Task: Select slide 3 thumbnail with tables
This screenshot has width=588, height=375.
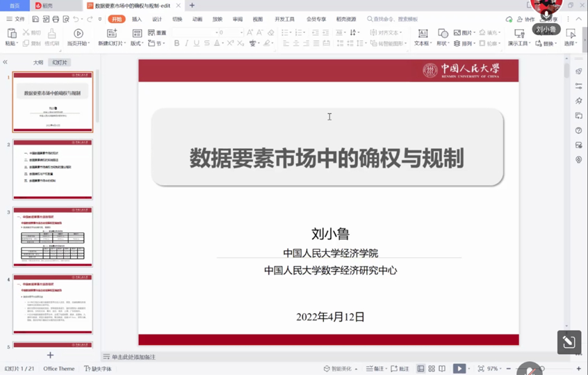Action: pyautogui.click(x=53, y=237)
